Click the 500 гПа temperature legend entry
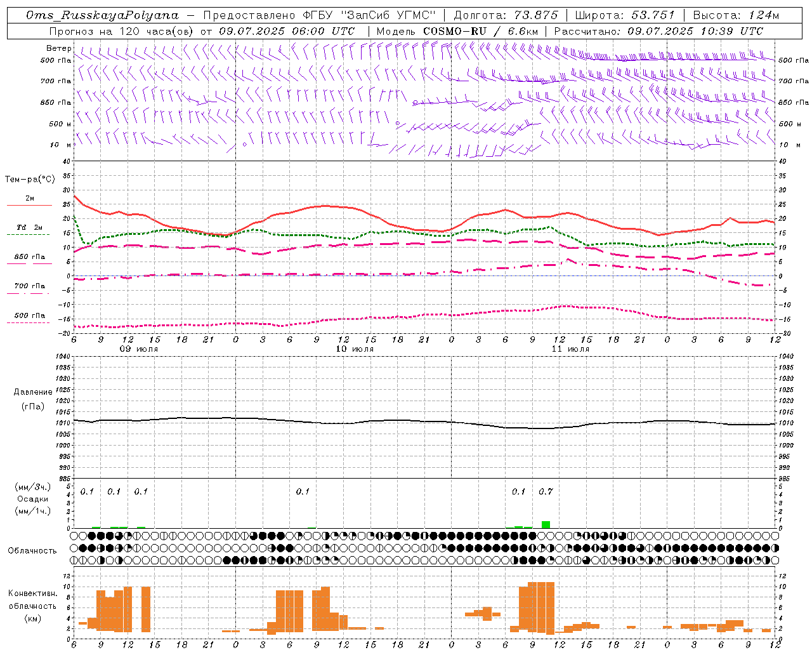This screenshot has width=812, height=650. [x=29, y=315]
